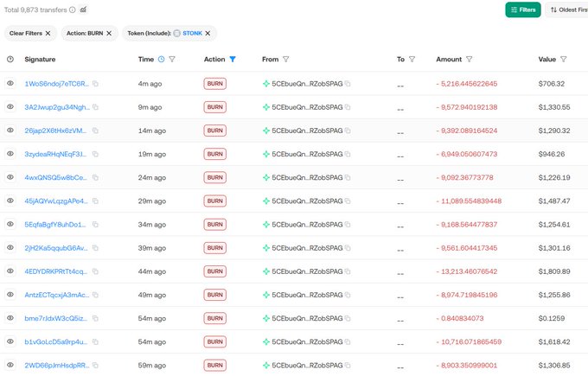The image size is (588, 376).
Task: Copy signature 3A2Jwup2gu34Ngh using copy icon
Action: tap(96, 107)
